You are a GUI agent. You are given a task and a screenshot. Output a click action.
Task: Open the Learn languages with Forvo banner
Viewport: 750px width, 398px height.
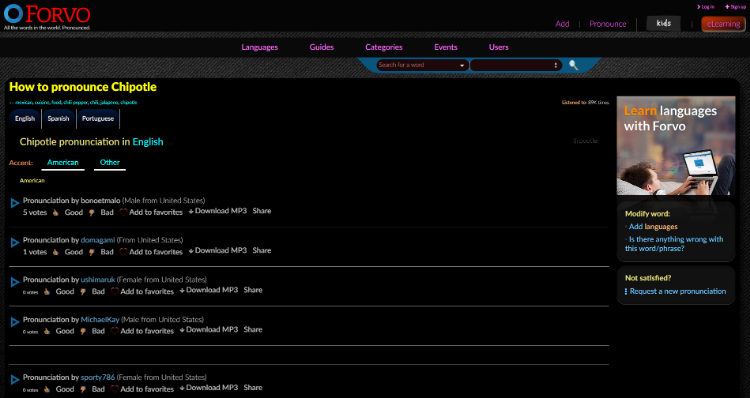tap(676, 145)
